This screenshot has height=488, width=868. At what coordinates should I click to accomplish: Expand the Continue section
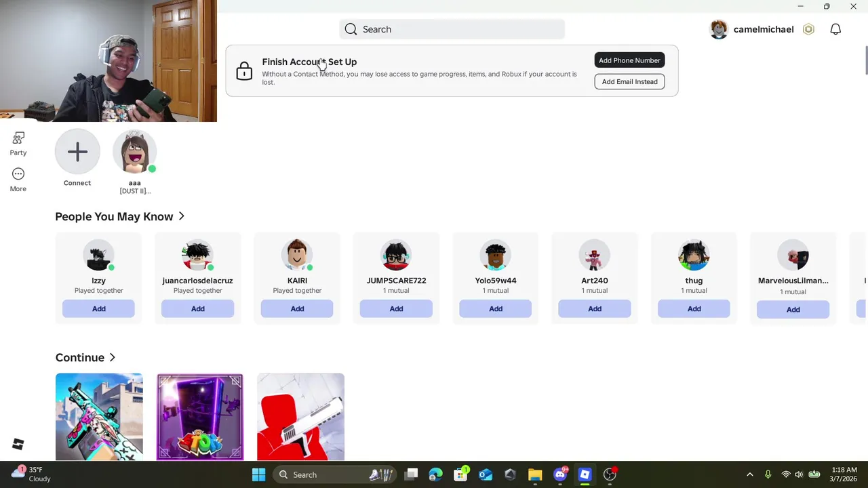[113, 357]
